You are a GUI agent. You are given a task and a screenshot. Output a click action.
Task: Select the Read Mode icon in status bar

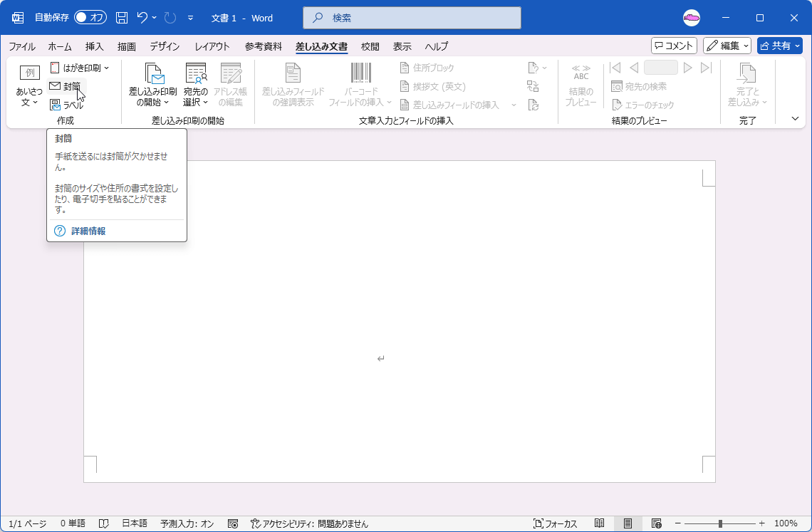[600, 523]
